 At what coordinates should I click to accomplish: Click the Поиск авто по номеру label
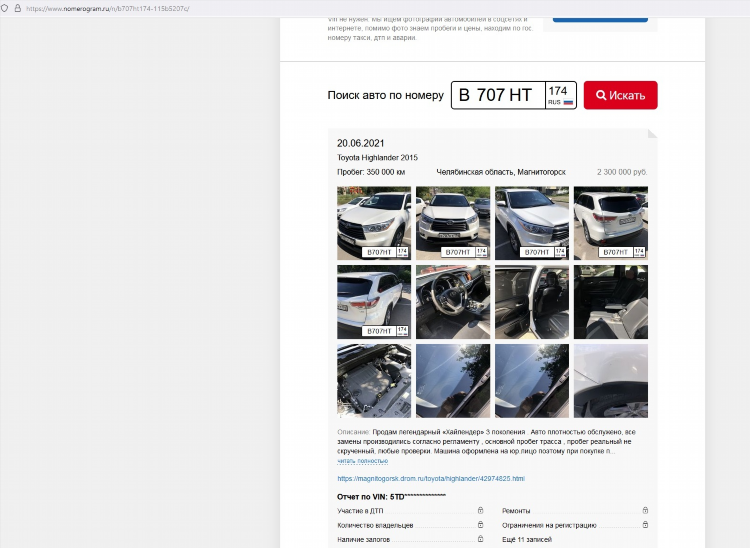pyautogui.click(x=386, y=95)
